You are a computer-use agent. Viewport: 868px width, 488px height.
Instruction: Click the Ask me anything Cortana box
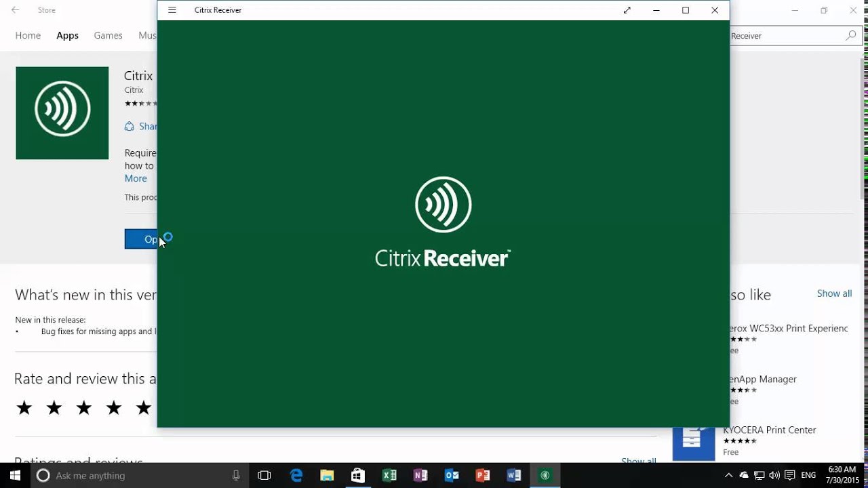[141, 475]
